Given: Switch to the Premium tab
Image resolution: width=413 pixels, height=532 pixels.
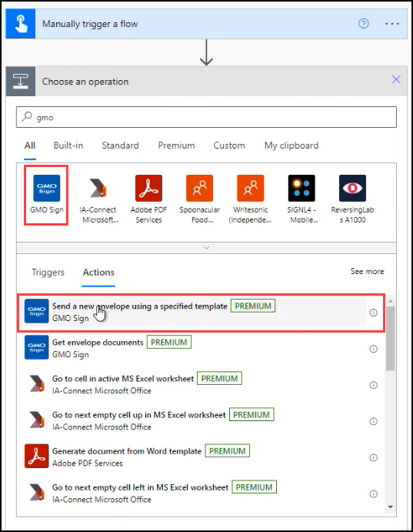Looking at the screenshot, I should (176, 146).
